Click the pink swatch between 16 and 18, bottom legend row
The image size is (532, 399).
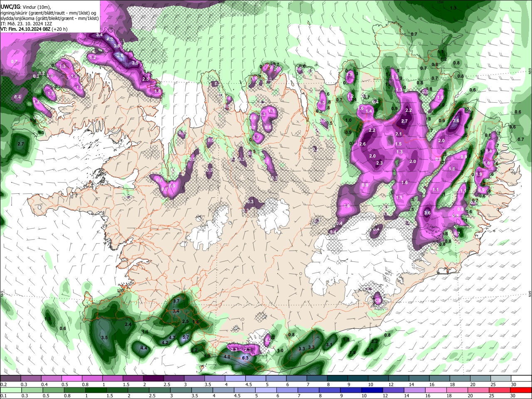[436, 390]
